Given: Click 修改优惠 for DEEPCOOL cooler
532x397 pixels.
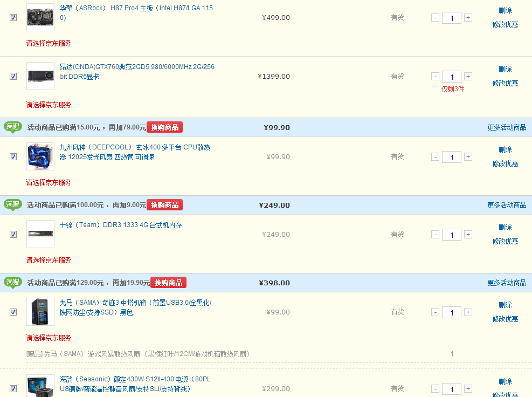Looking at the screenshot, I should tap(505, 163).
